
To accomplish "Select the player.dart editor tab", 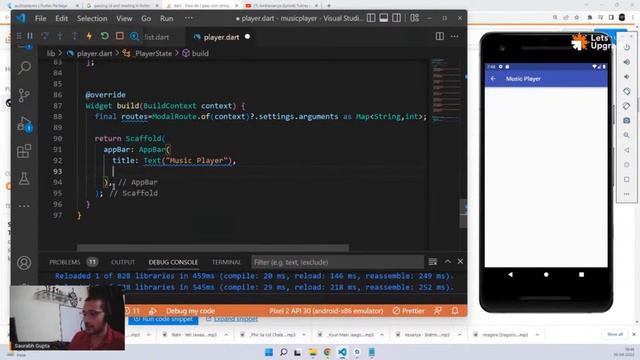I will (222, 37).
